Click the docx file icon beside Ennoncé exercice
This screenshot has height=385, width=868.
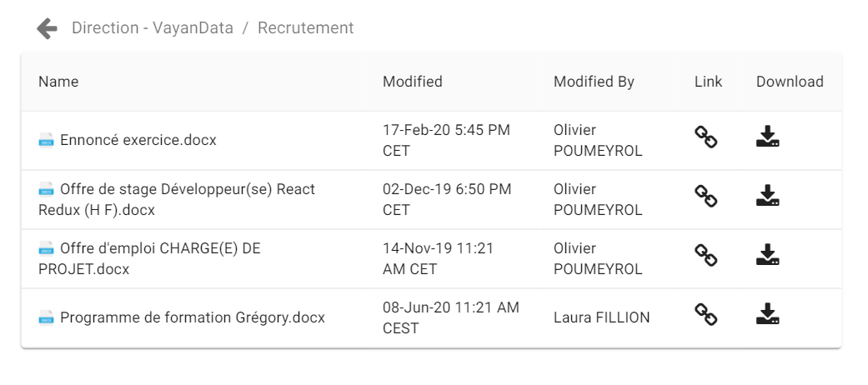pos(47,140)
